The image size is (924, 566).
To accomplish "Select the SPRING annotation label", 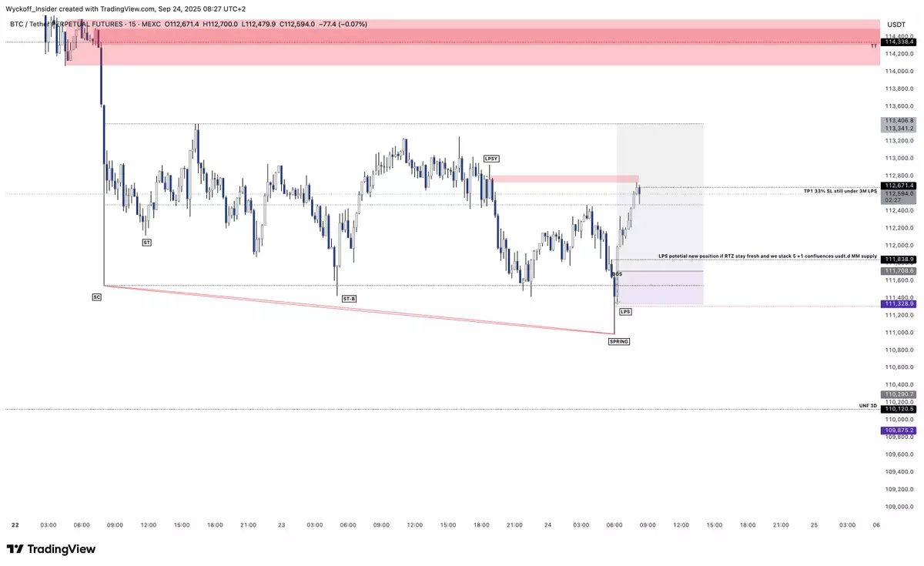I will pyautogui.click(x=619, y=340).
